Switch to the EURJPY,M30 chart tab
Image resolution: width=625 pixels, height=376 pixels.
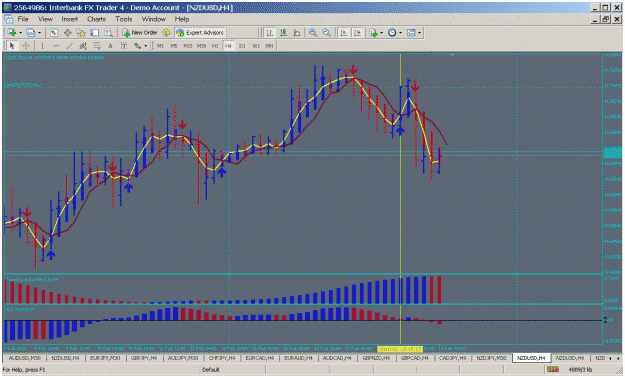[105, 358]
